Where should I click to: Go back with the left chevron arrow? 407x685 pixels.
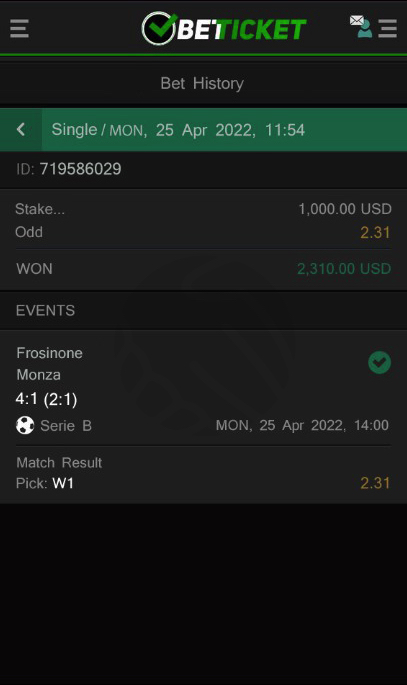pos(21,129)
